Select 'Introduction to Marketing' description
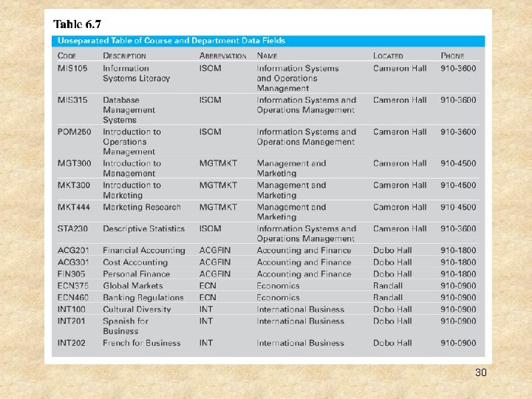Image resolution: width=532 pixels, height=399 pixels. click(x=132, y=191)
